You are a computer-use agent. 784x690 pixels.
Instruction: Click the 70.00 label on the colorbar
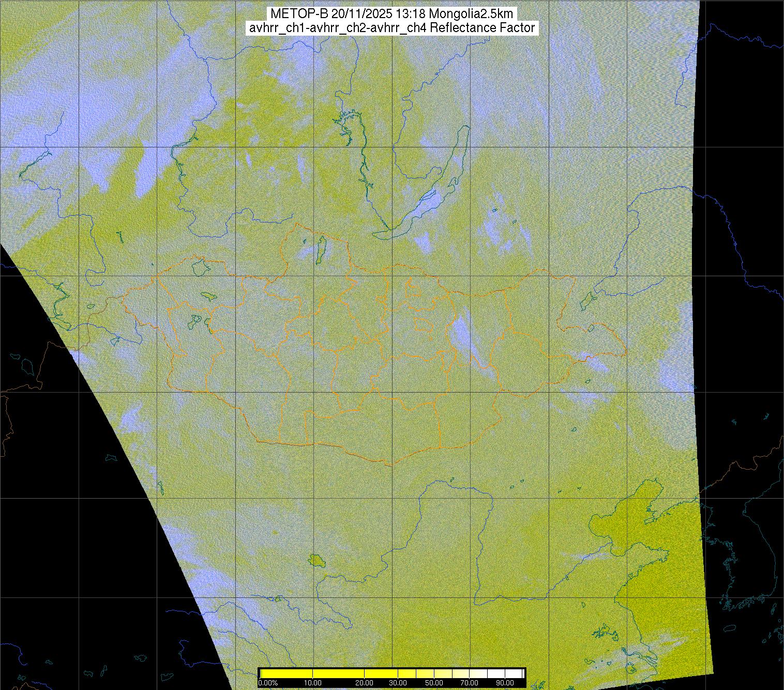pyautogui.click(x=471, y=683)
